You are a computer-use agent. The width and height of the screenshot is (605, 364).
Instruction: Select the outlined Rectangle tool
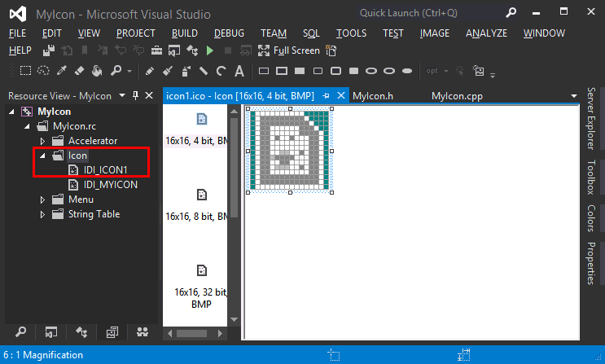[x=264, y=71]
